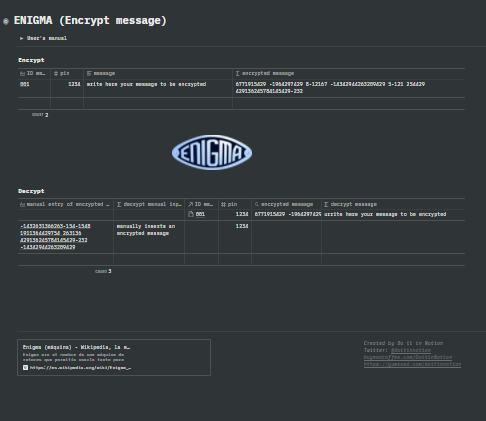Click the ENIGMA logo image
Screen dimensions: 486x421
pyautogui.click(x=212, y=153)
